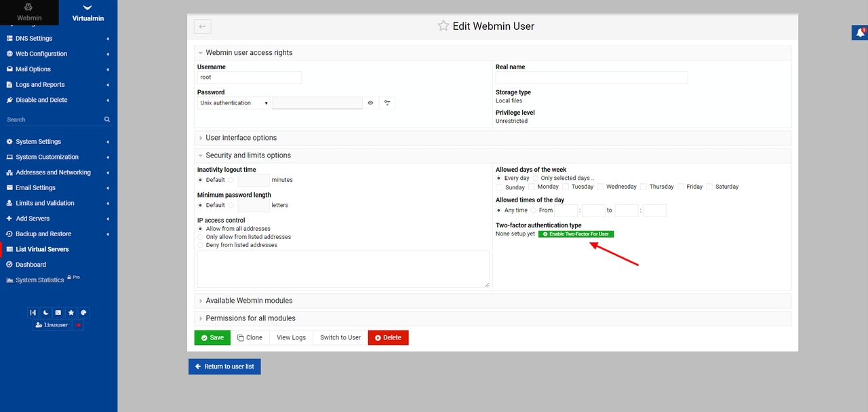Star this page using the title favorite icon
The width and height of the screenshot is (868, 412).
pyautogui.click(x=443, y=26)
